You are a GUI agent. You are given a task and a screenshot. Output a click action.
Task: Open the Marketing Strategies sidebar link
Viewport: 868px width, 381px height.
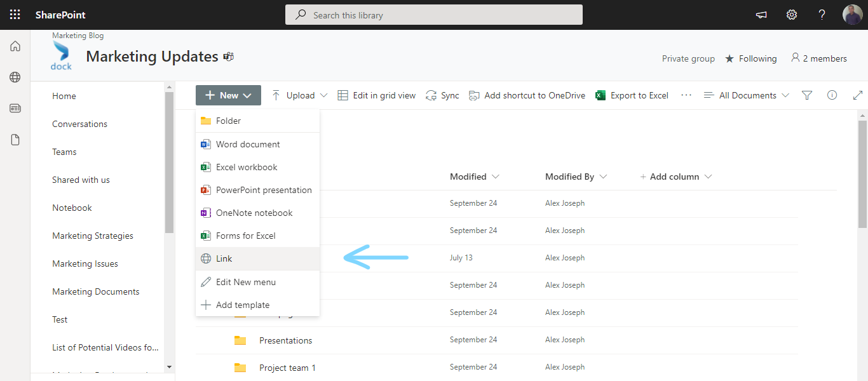click(x=92, y=235)
